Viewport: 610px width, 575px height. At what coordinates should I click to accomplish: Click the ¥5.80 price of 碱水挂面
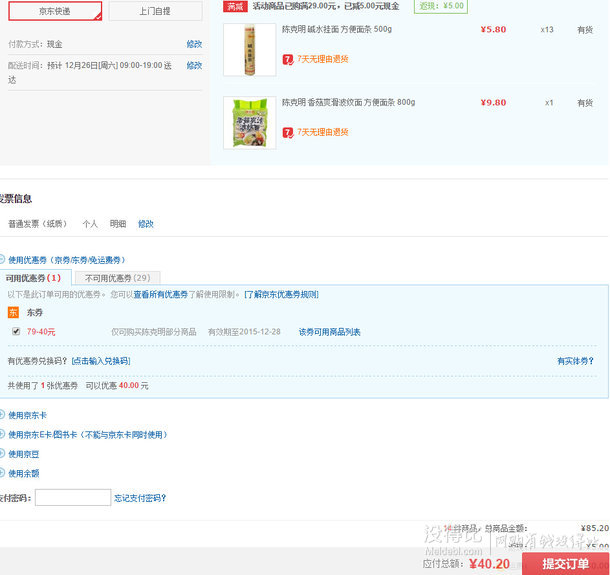[493, 29]
